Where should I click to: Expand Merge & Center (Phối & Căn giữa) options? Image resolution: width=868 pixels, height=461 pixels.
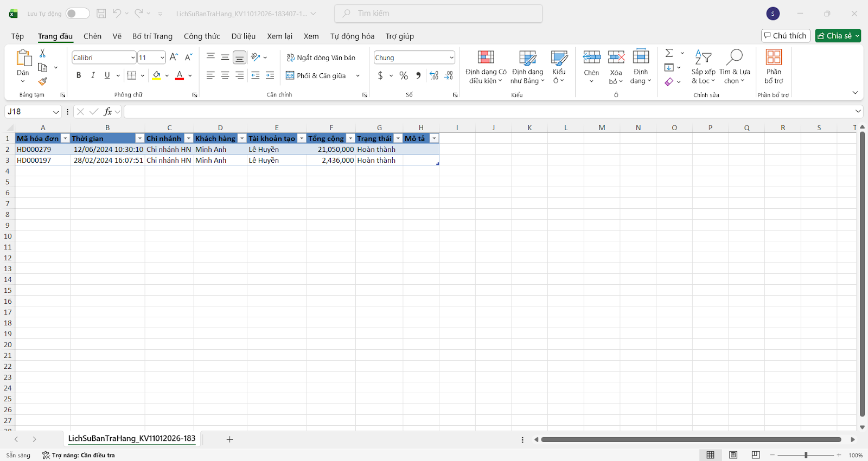(x=358, y=75)
